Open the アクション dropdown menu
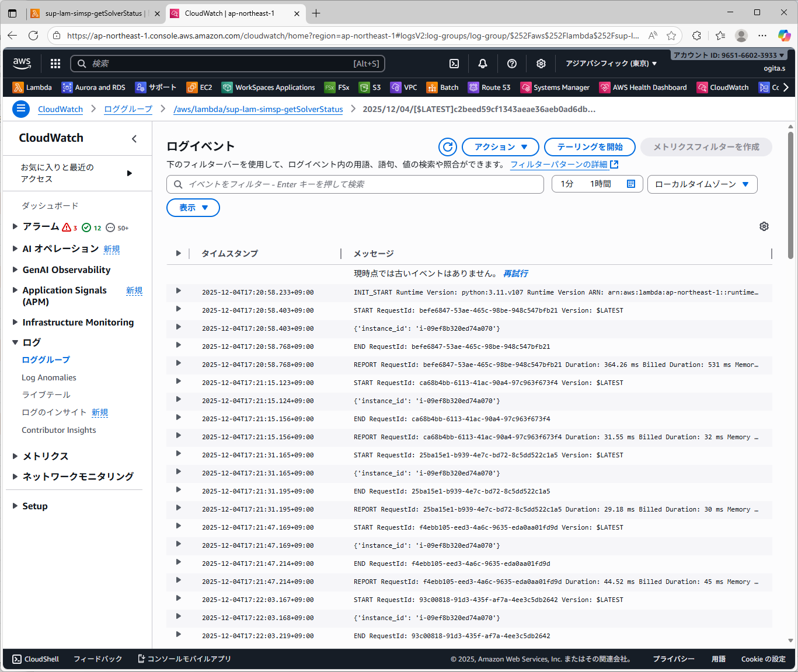Screen dimensions: 798x672 pyautogui.click(x=500, y=147)
